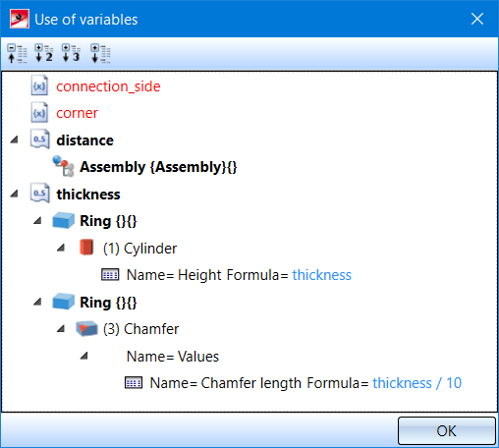499x448 pixels.
Task: Confirm with the OK button
Action: click(447, 430)
